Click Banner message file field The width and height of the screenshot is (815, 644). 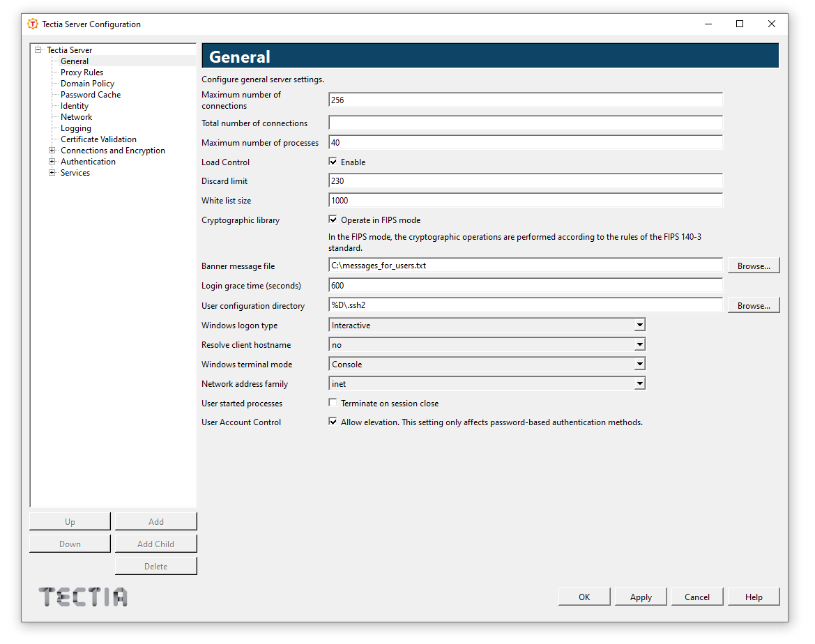pos(526,265)
